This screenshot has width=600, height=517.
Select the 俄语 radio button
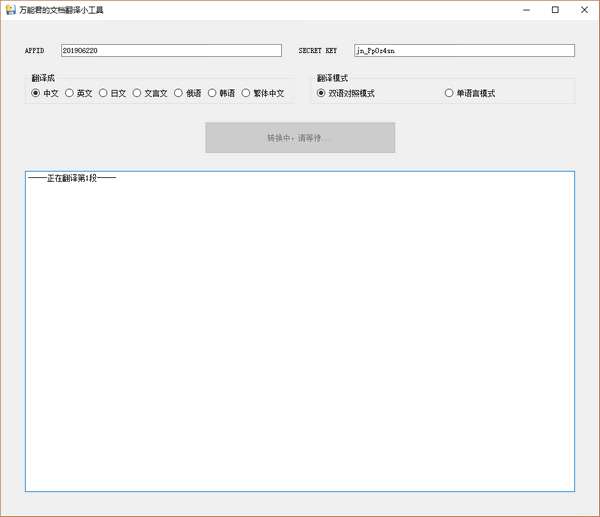tap(188, 93)
